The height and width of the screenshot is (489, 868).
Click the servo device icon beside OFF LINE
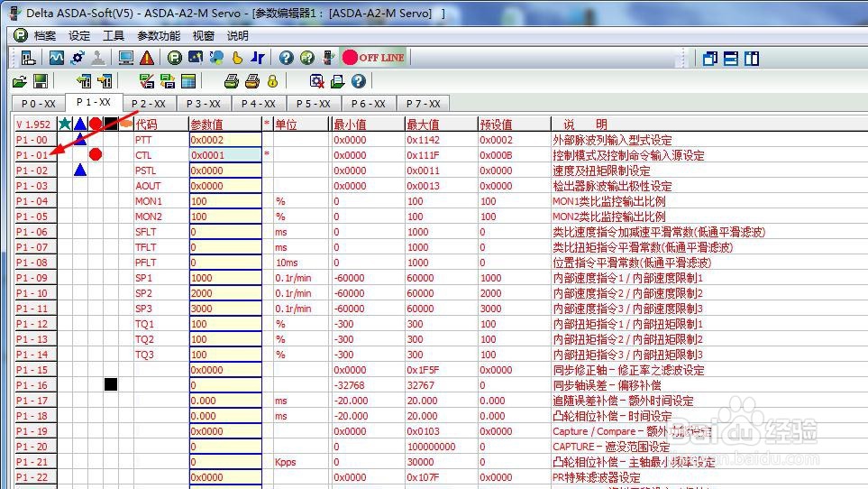coord(328,58)
